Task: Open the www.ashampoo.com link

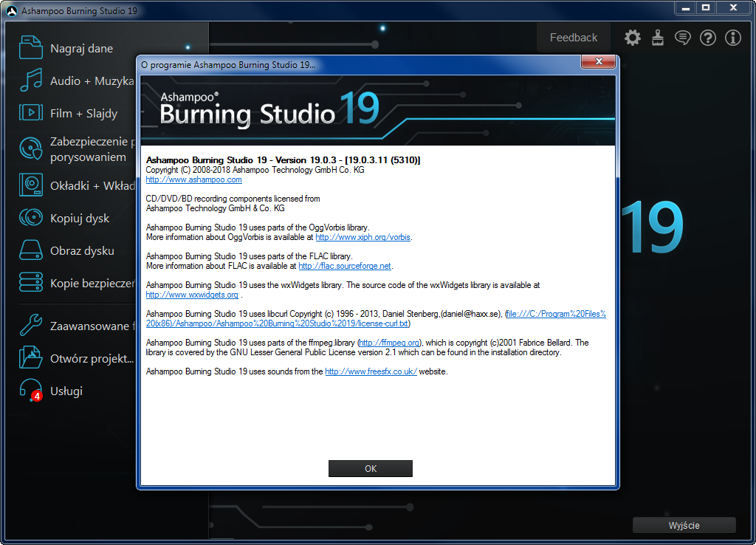Action: click(x=194, y=179)
